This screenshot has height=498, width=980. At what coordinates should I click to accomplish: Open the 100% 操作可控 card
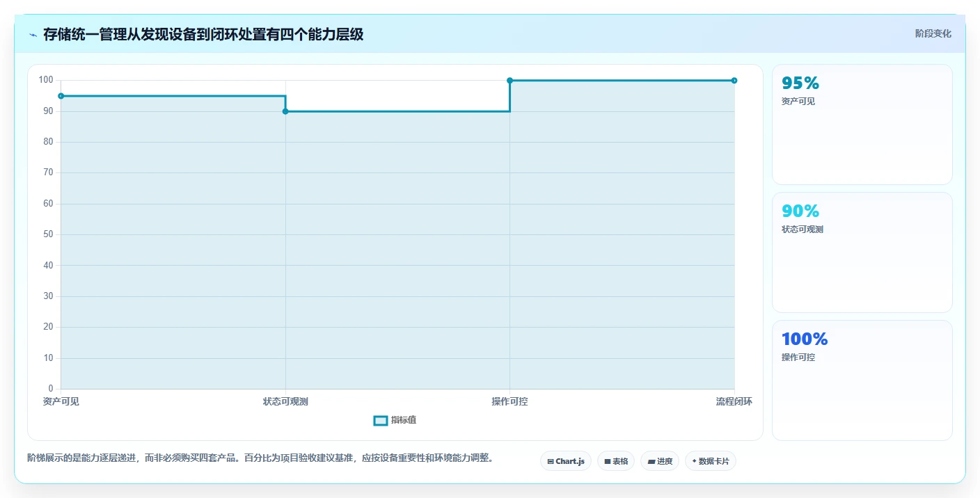click(x=862, y=380)
